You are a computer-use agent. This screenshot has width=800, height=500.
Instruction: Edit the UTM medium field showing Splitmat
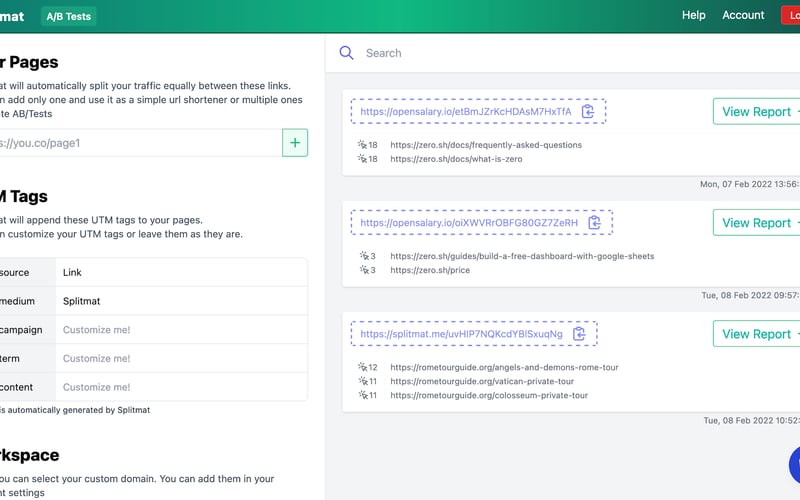coord(182,301)
